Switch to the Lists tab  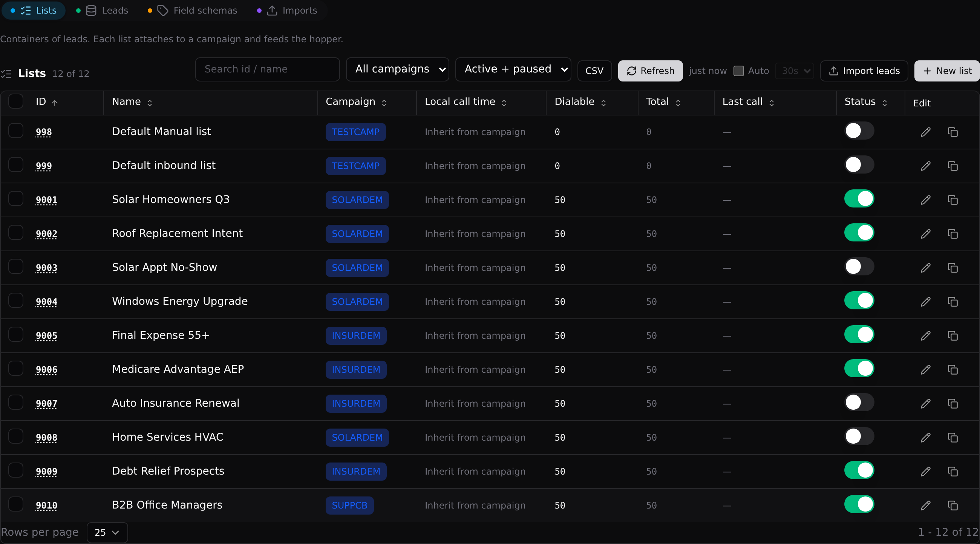click(x=34, y=11)
